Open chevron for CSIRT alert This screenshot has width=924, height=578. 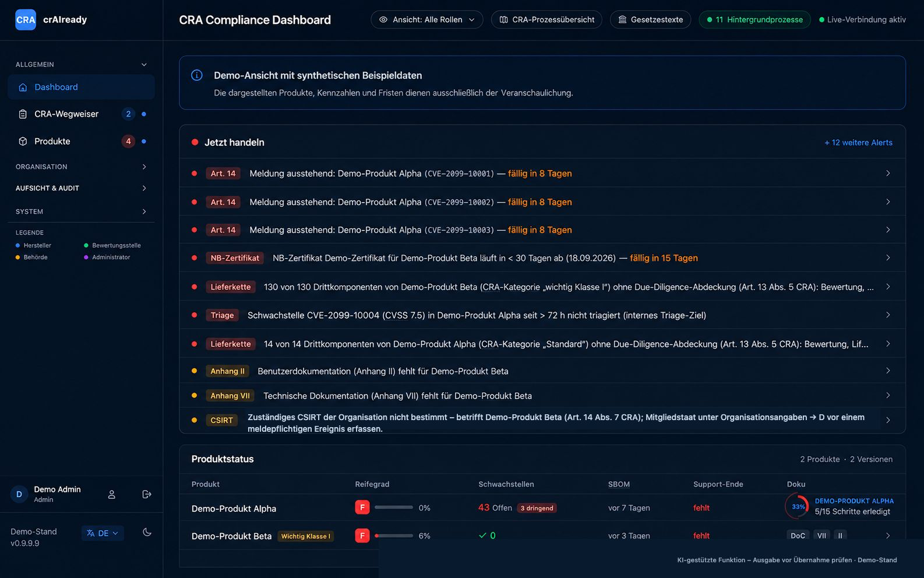pyautogui.click(x=888, y=420)
